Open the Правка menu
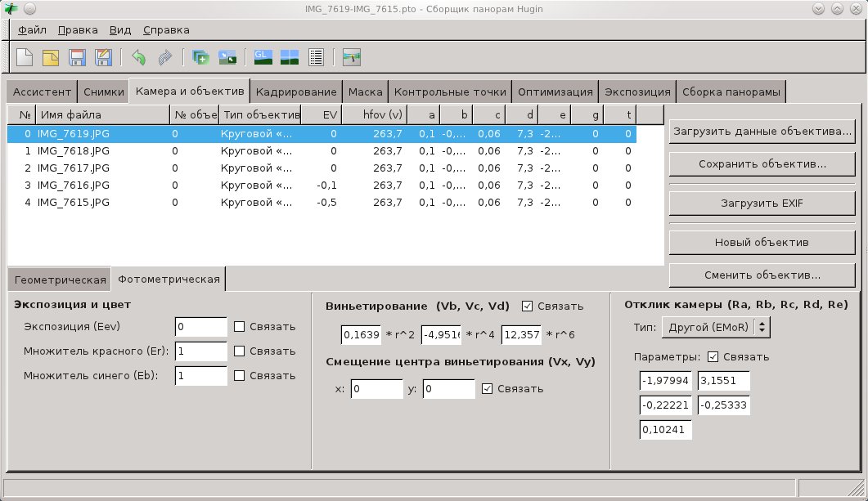The width and height of the screenshot is (868, 501). [79, 30]
